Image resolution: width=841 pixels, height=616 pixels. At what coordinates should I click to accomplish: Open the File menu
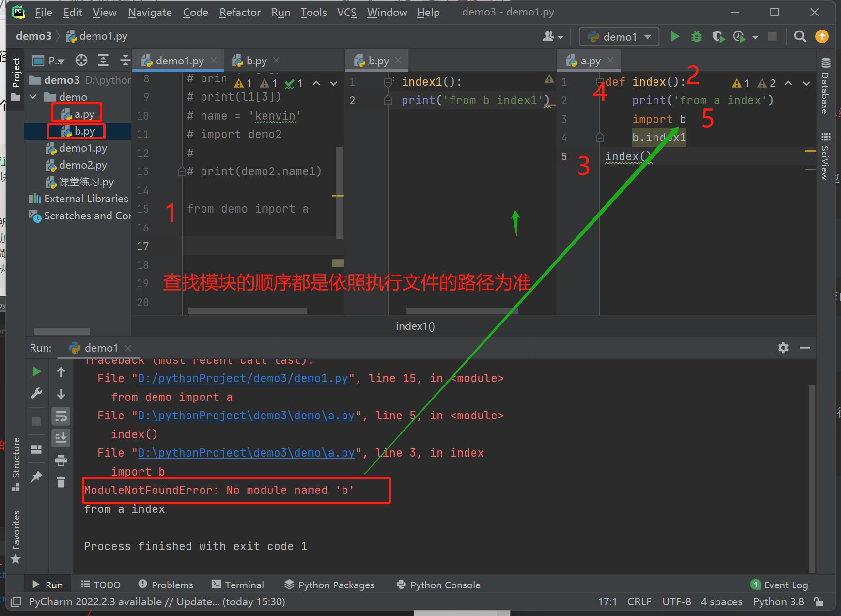44,12
